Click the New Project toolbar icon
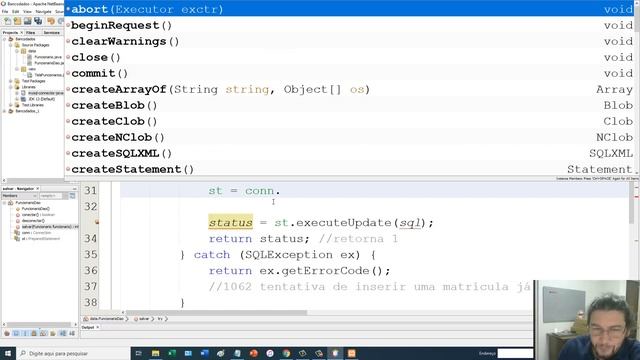The width and height of the screenshot is (640, 360). coord(17,21)
